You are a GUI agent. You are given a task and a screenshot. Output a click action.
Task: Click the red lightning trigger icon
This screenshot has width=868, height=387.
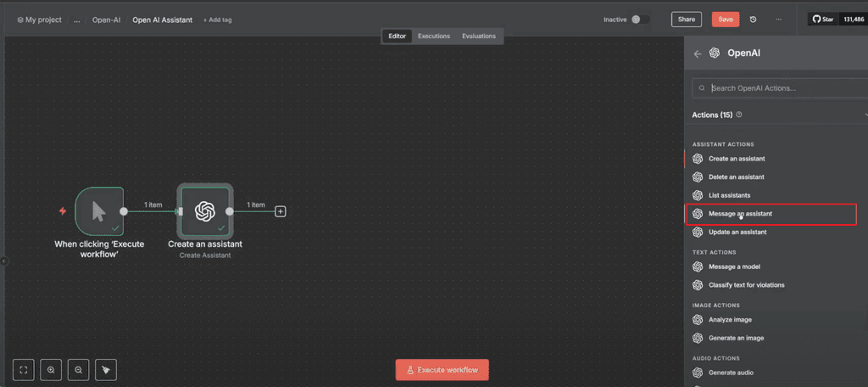click(63, 211)
